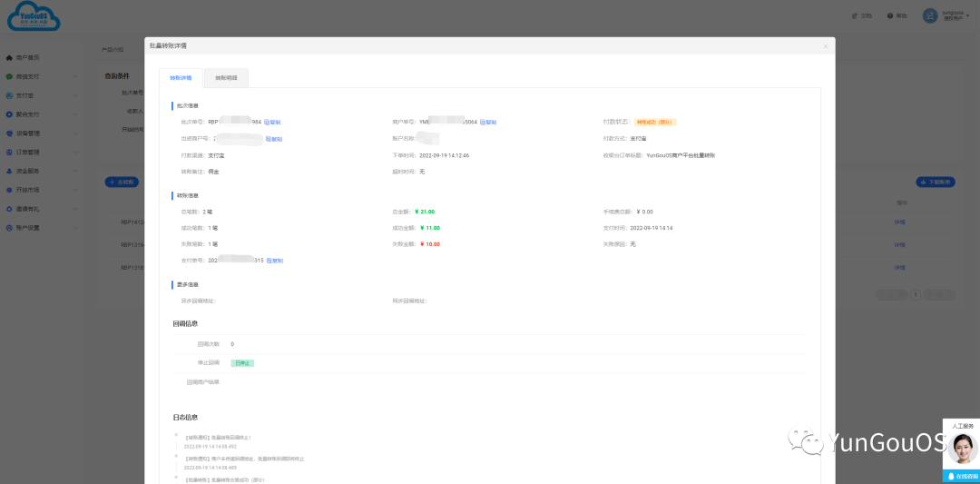The height and width of the screenshot is (484, 980).
Task: Click the 开放市场 icon in sidebar
Action: 9,190
